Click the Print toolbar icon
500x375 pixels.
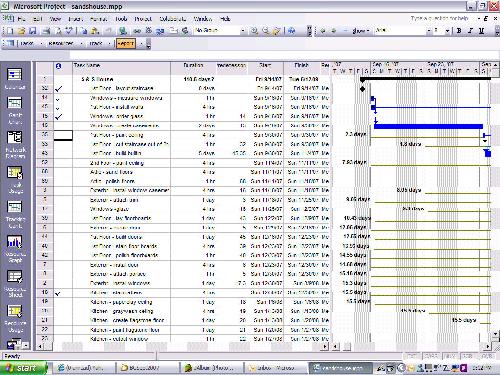[x=46, y=31]
